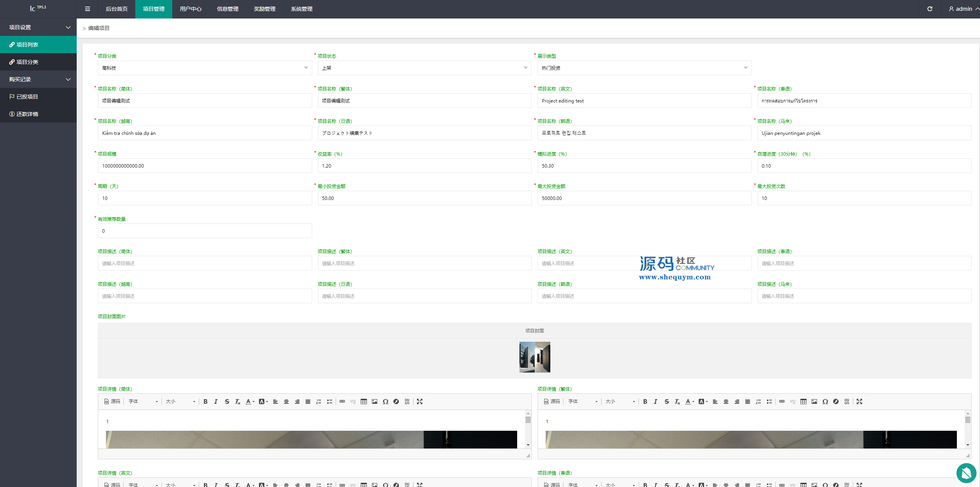Clear formatting in the 项目详情（简体）editor
This screenshot has width=980, height=487.
point(238,401)
